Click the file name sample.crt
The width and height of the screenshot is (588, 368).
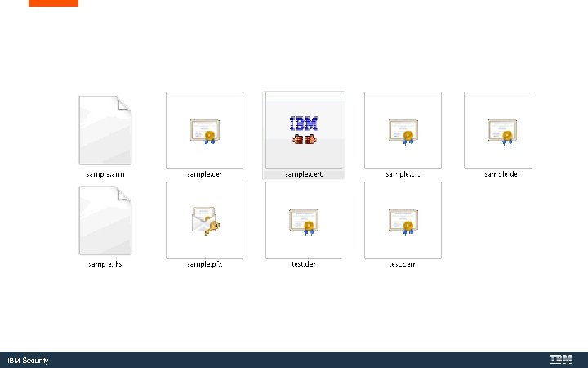(x=403, y=174)
